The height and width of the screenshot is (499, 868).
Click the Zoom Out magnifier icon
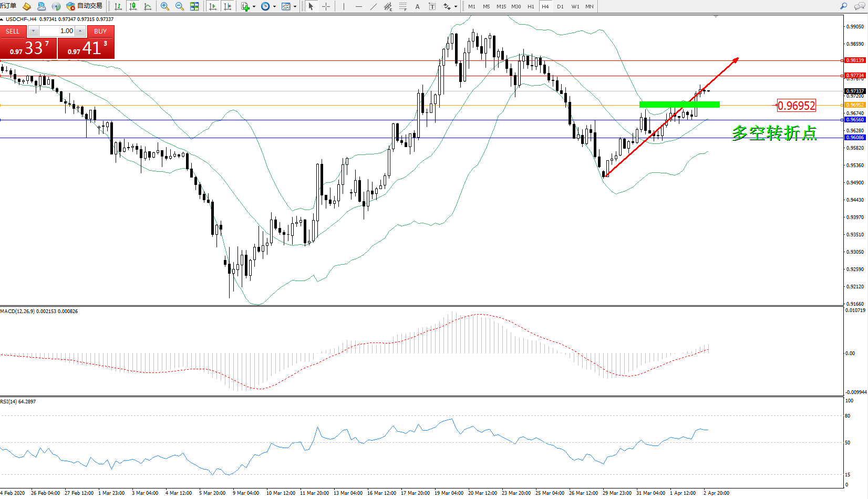[180, 6]
